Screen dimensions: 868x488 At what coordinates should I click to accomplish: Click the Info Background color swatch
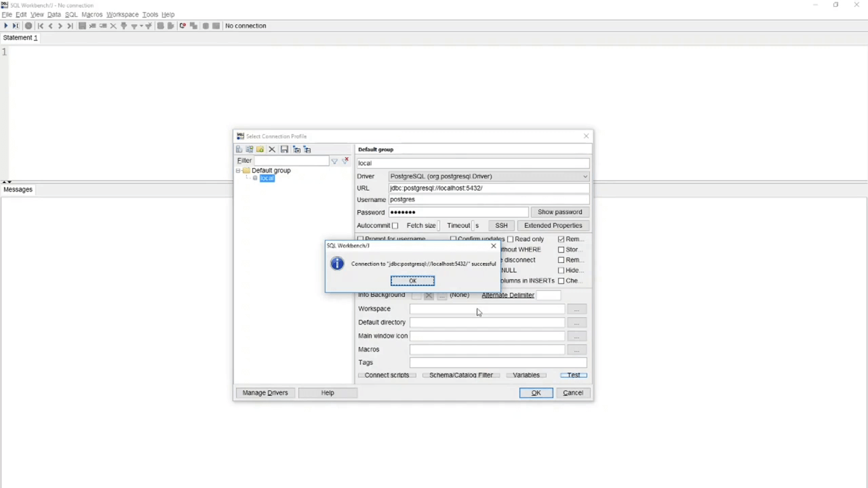click(416, 296)
